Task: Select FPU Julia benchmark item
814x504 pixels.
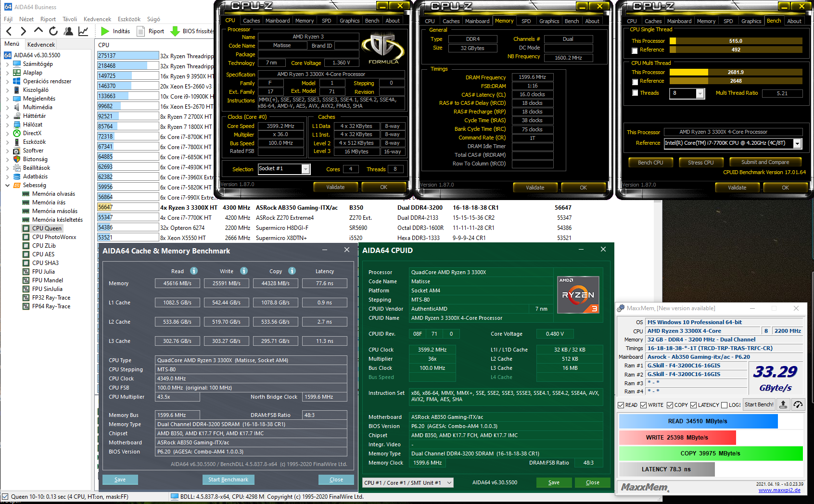Action: click(x=43, y=272)
